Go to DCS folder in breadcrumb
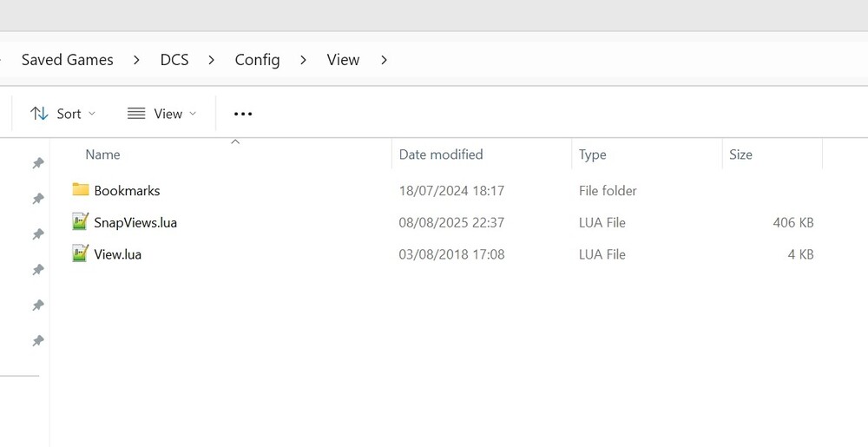Image resolution: width=868 pixels, height=447 pixels. (x=174, y=60)
